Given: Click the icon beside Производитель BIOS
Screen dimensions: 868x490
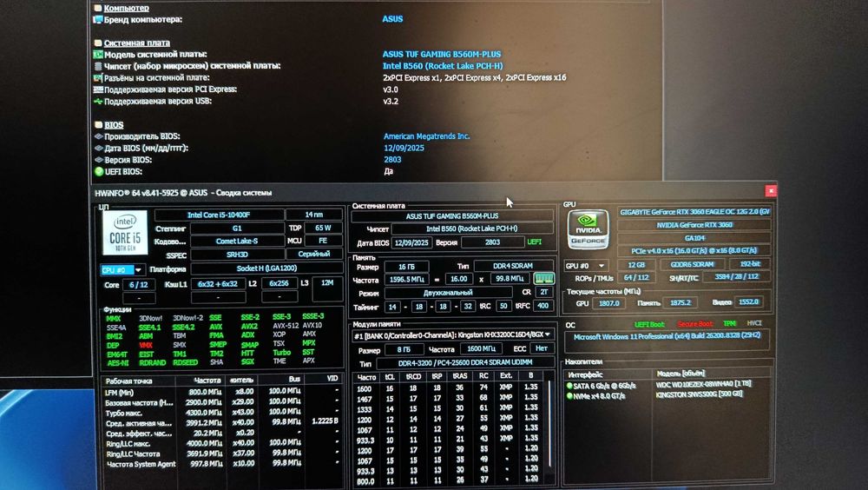Looking at the screenshot, I should point(99,136).
